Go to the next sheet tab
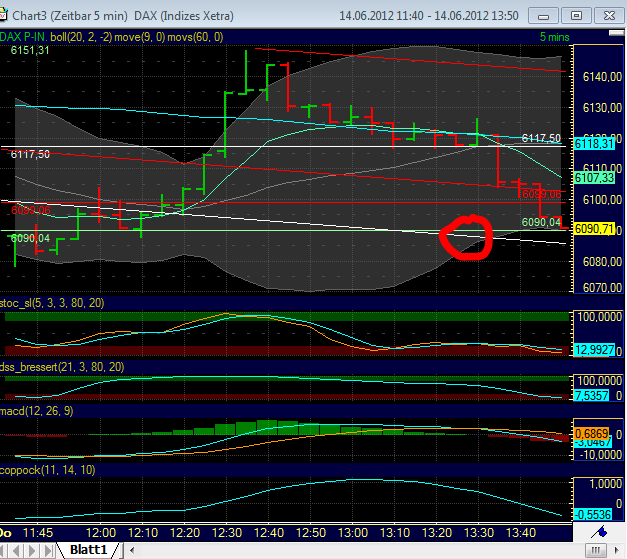The height and width of the screenshot is (559, 627). [x=32, y=551]
